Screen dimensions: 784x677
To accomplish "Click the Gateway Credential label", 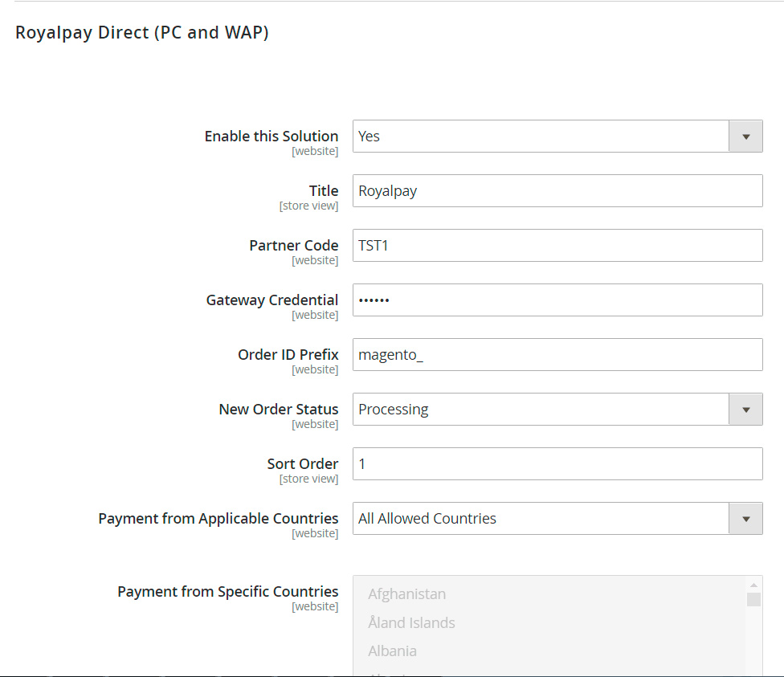I will click(x=272, y=300).
